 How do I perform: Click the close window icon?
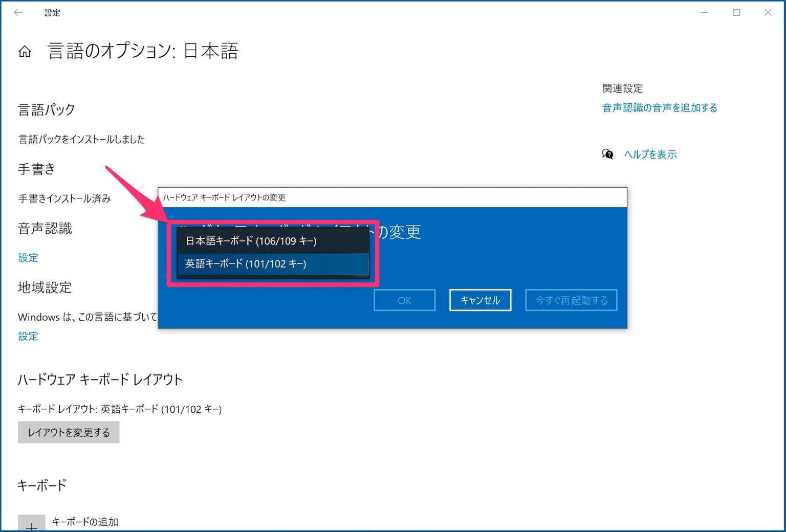(x=768, y=12)
